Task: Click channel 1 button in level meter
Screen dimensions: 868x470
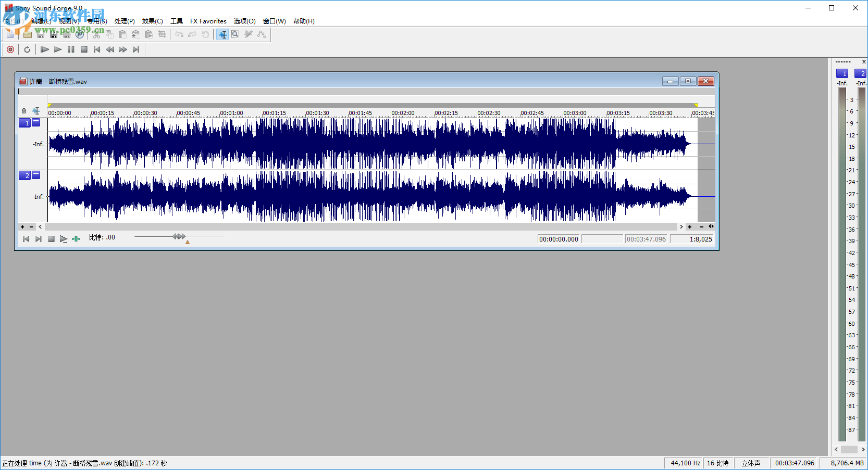Action: point(842,73)
